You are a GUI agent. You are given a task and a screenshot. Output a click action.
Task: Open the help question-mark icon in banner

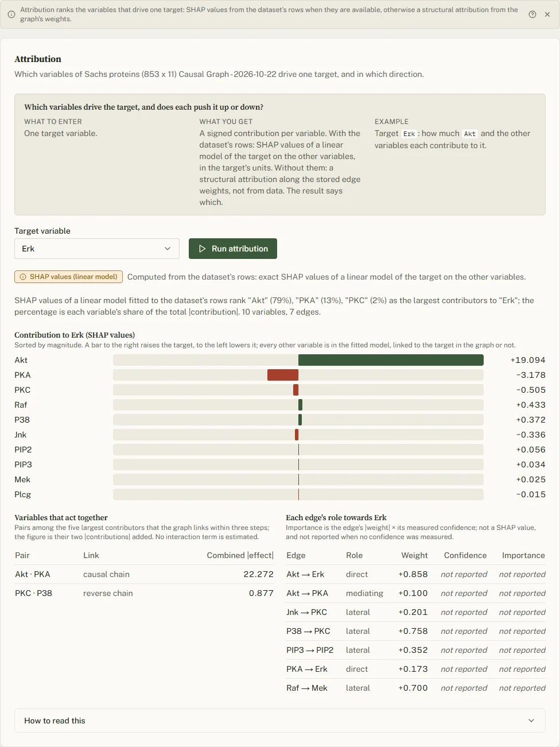tap(532, 14)
